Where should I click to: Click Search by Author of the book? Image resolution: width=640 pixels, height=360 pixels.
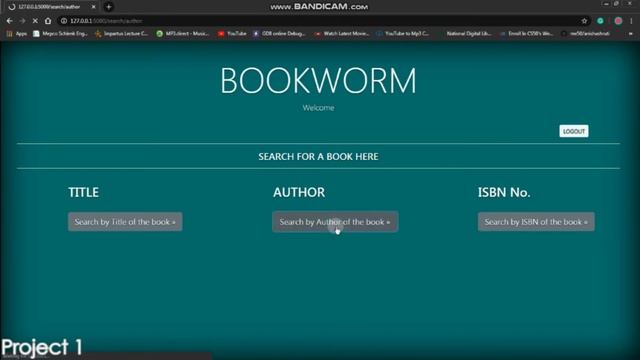click(x=335, y=222)
